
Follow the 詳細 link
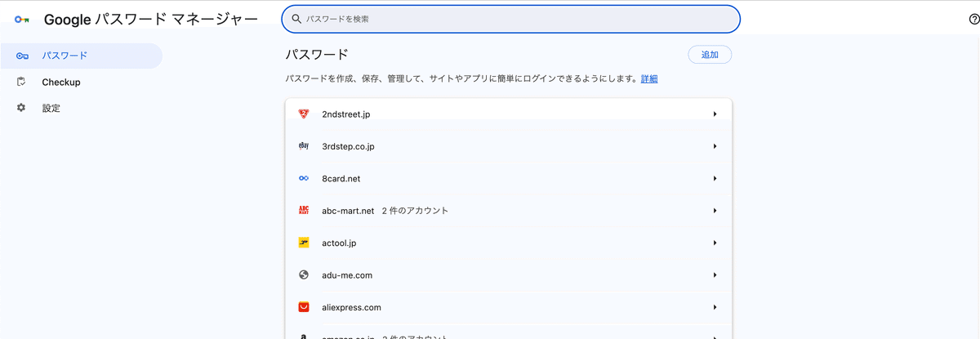coord(649,79)
